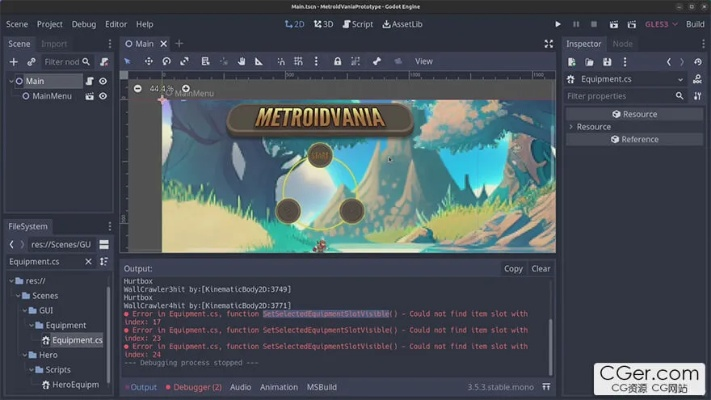Viewport: 711px width, 400px height.
Task: Open the GLES3 renderer dropdown
Action: point(660,24)
